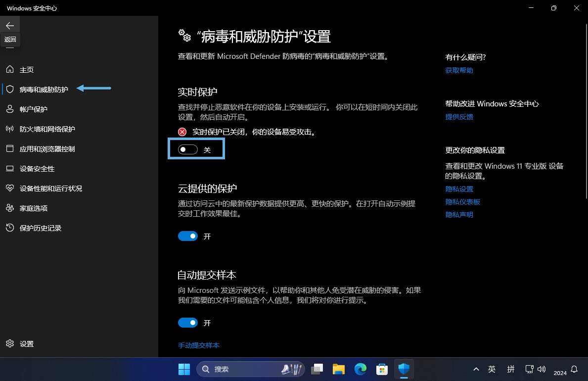Turn off the 自动提交样本 toggle

[x=188, y=323]
